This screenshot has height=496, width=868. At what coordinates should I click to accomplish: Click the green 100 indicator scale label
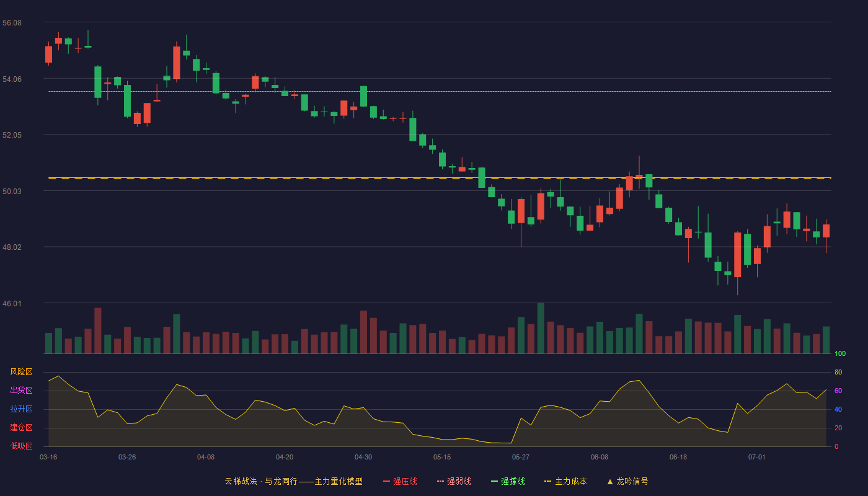(x=840, y=354)
